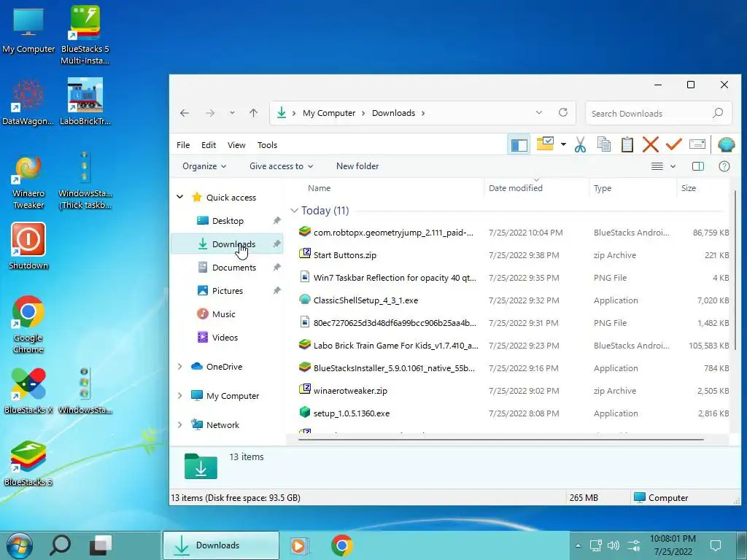Click the vertical scrollbar of file list
The height and width of the screenshot is (560, 747).
735,269
